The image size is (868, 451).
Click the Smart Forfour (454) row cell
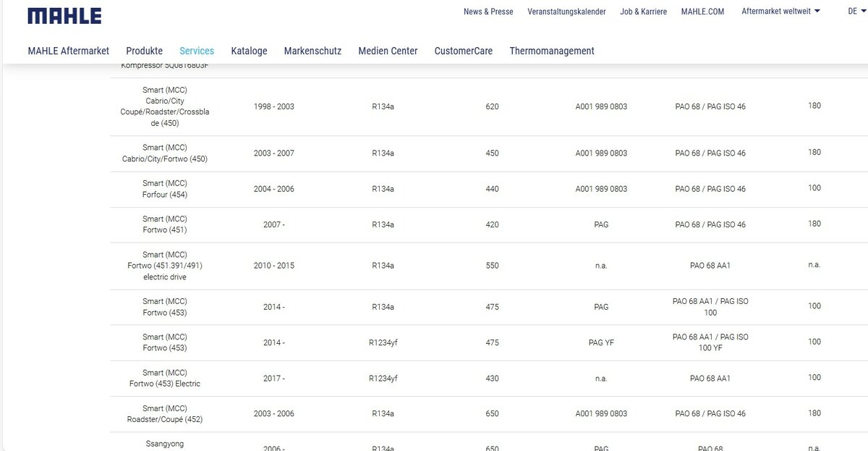click(x=165, y=189)
